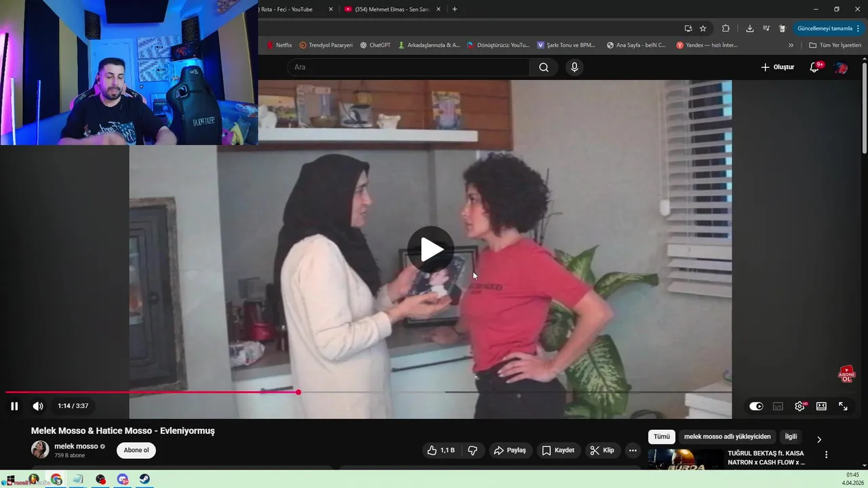This screenshot has width=868, height=488.
Task: Click the search magnifier button
Action: pyautogui.click(x=544, y=67)
